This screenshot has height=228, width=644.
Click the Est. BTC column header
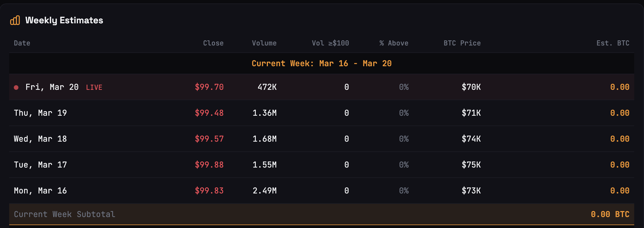tap(613, 43)
